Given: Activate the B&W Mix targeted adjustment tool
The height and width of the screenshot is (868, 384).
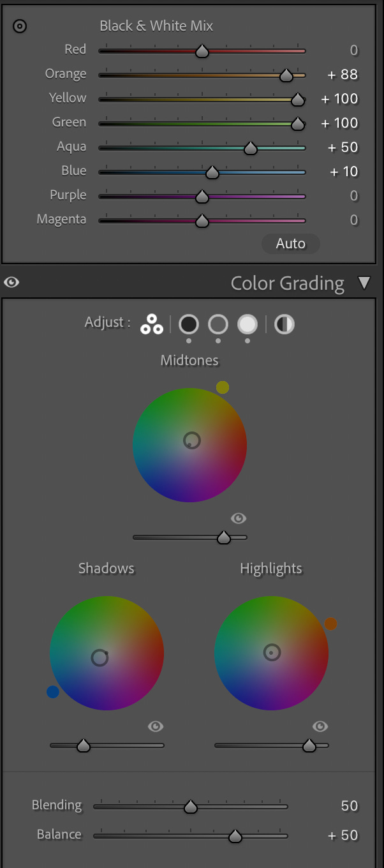Looking at the screenshot, I should [x=20, y=26].
